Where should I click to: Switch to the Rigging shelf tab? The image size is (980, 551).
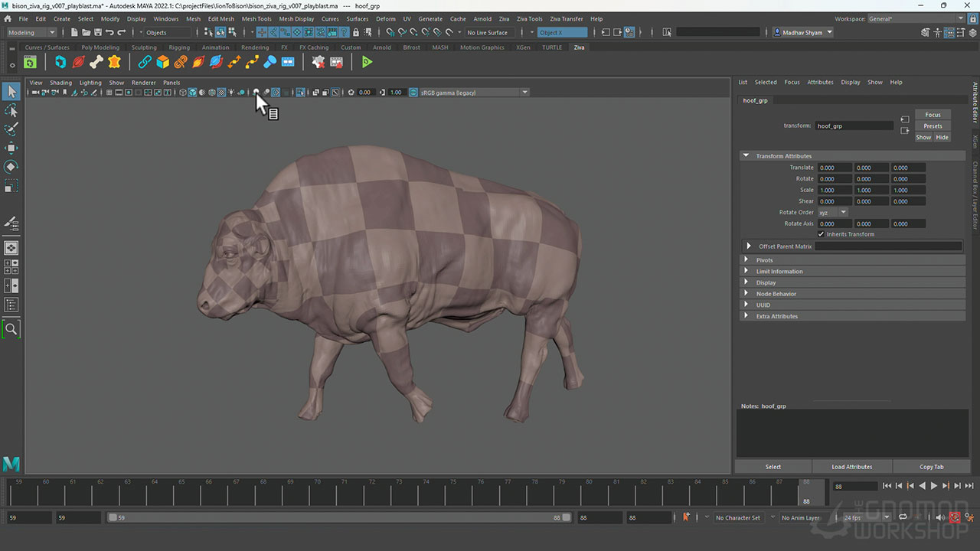(179, 47)
